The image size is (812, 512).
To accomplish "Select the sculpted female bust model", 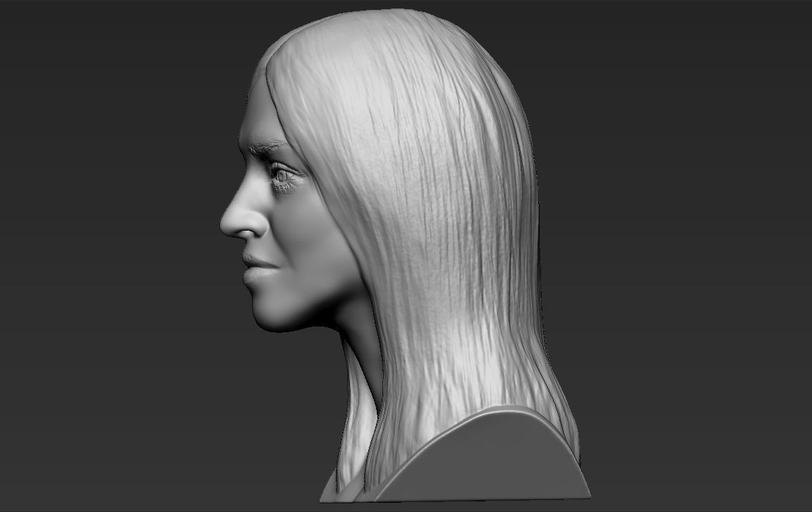I will [x=405, y=256].
